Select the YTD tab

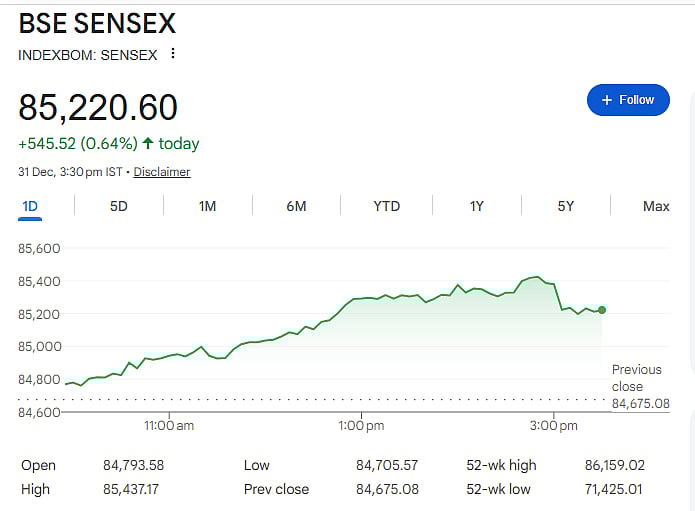(x=386, y=206)
